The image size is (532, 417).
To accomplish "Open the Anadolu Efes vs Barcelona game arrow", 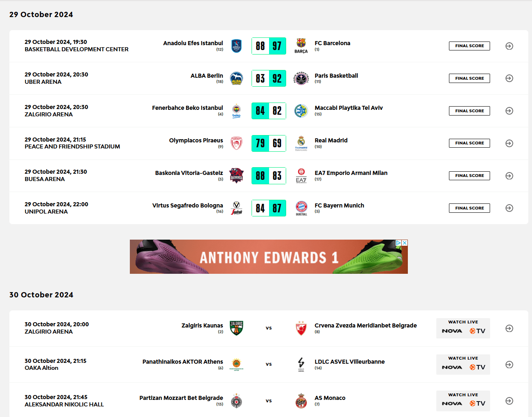I will tap(509, 46).
